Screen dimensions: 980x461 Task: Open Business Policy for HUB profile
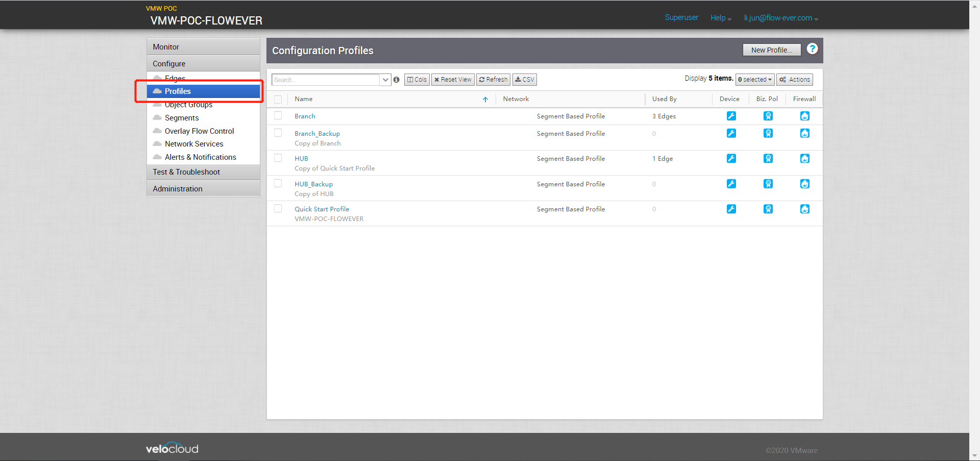click(768, 158)
